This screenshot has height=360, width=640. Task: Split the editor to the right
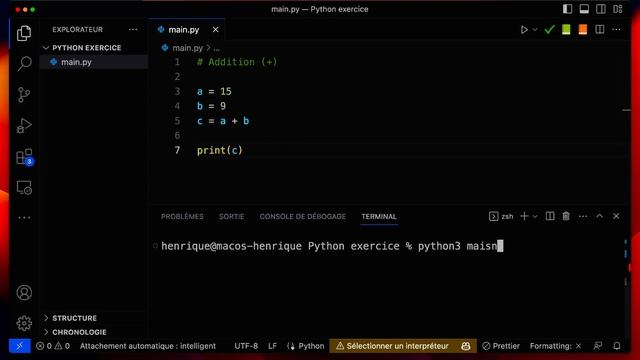(x=600, y=29)
